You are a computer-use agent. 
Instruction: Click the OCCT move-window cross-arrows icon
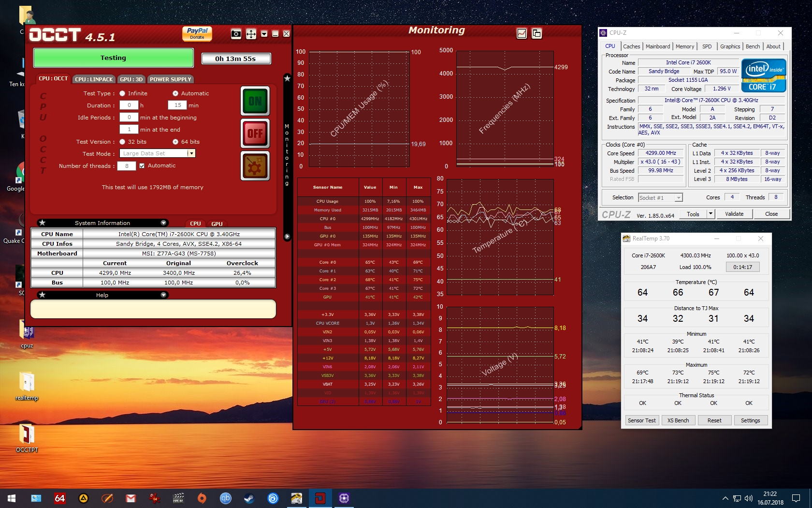[251, 34]
